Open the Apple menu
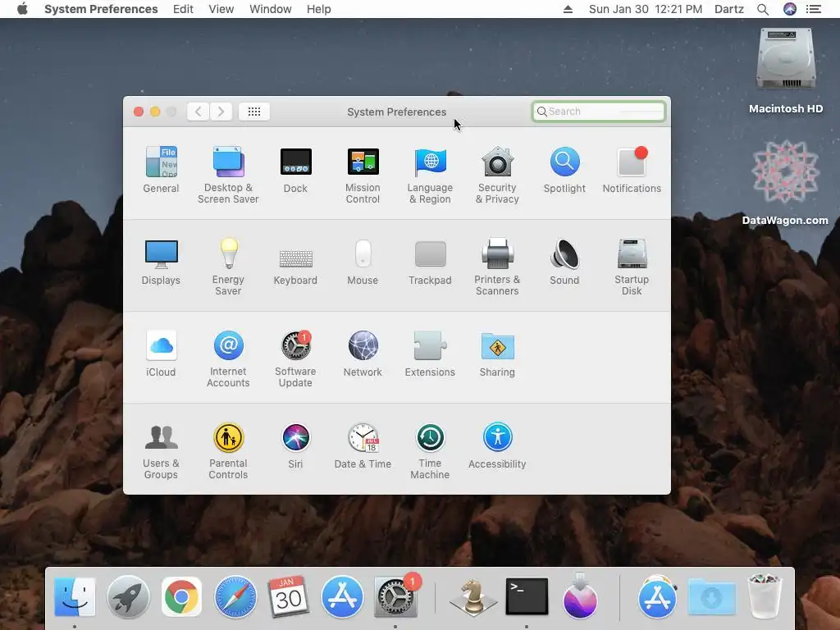Screen dimensions: 840x630 (22, 9)
